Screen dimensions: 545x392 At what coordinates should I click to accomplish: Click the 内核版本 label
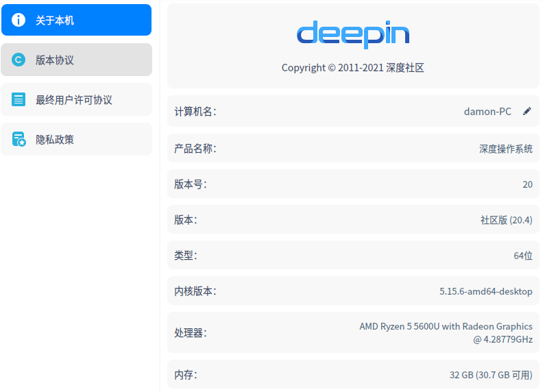195,291
